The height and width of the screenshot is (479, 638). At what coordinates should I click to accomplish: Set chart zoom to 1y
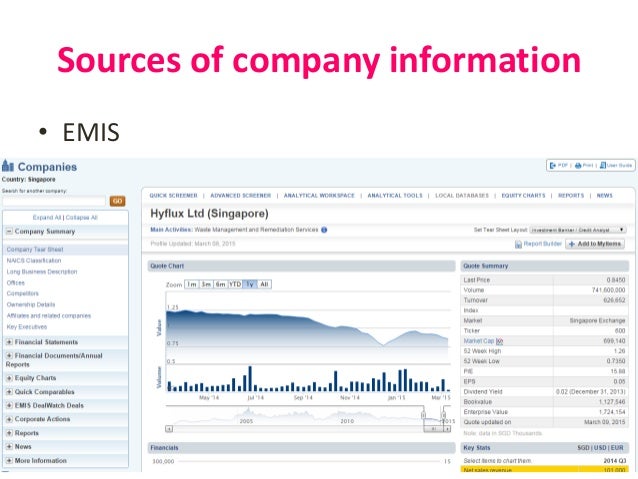tap(250, 284)
